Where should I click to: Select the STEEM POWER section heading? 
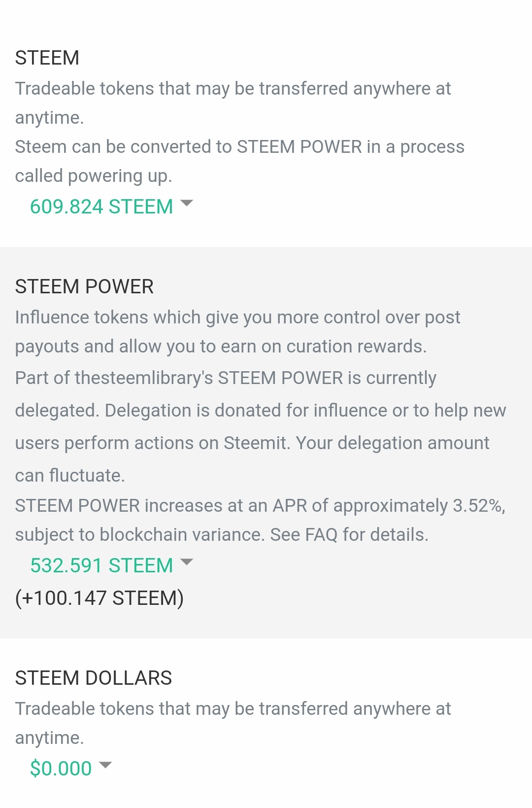pyautogui.click(x=84, y=287)
